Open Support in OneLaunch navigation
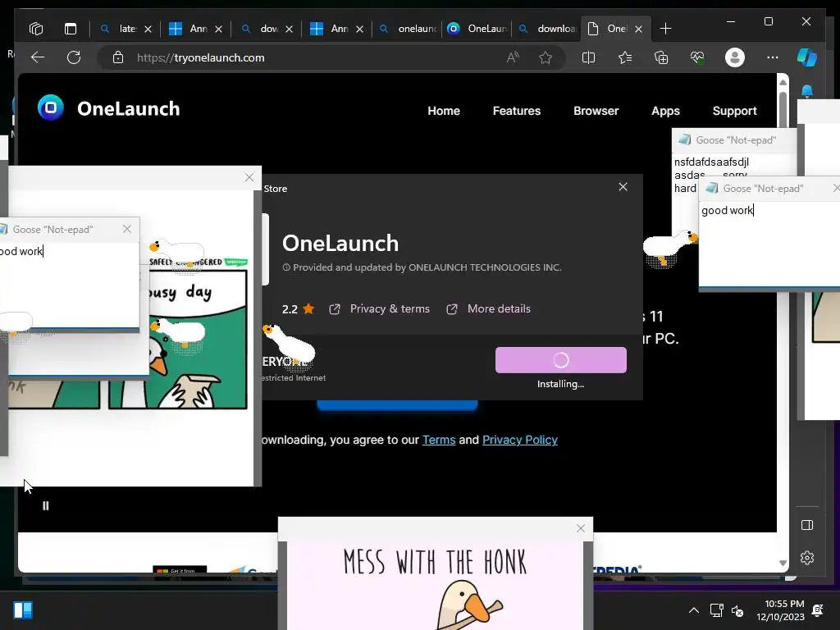840x630 pixels. (734, 111)
